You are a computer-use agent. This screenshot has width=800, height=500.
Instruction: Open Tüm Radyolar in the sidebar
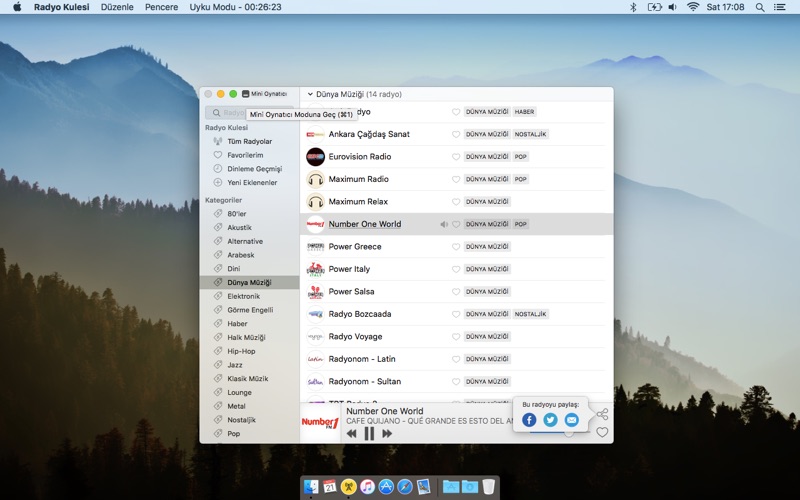point(249,141)
